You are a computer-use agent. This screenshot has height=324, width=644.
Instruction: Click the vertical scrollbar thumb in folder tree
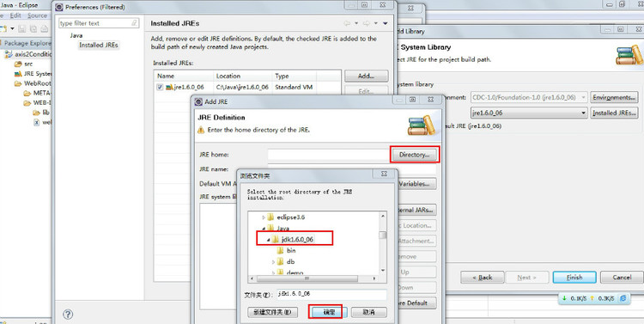(x=383, y=235)
